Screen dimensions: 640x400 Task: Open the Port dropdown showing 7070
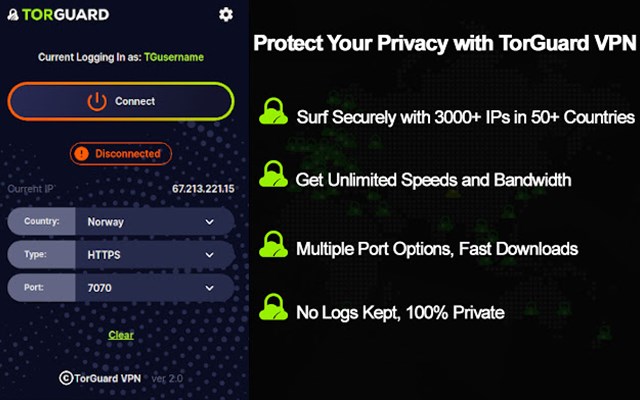coord(154,288)
